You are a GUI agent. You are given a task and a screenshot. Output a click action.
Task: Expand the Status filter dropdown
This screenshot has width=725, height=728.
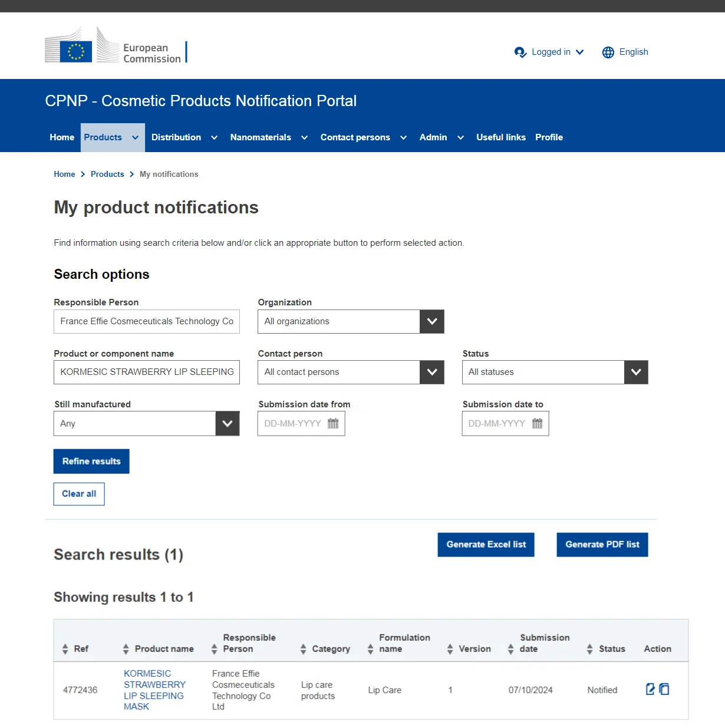[635, 372]
